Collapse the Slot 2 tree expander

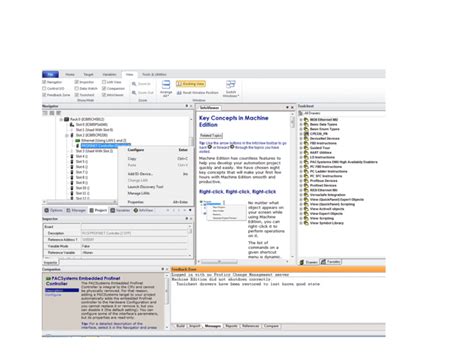click(67, 135)
